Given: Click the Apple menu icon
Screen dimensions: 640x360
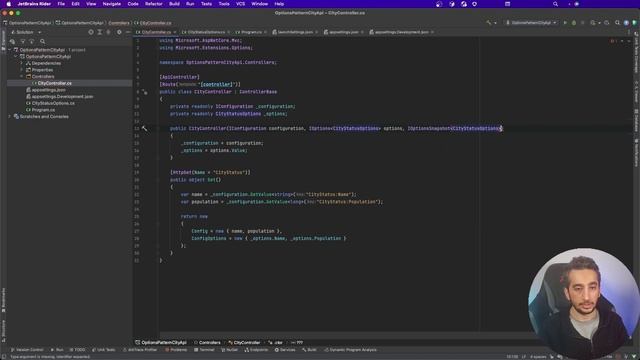Looking at the screenshot, I should [x=9, y=4].
